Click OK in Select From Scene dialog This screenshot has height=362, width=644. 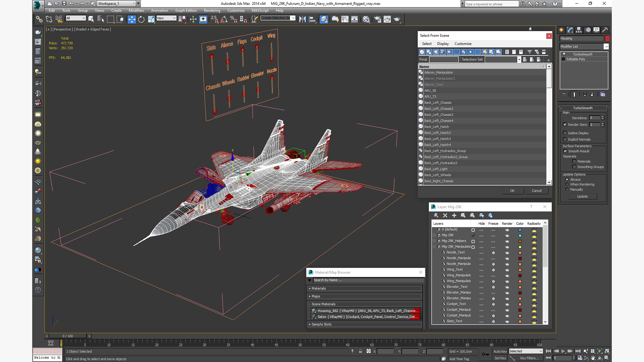pos(512,191)
